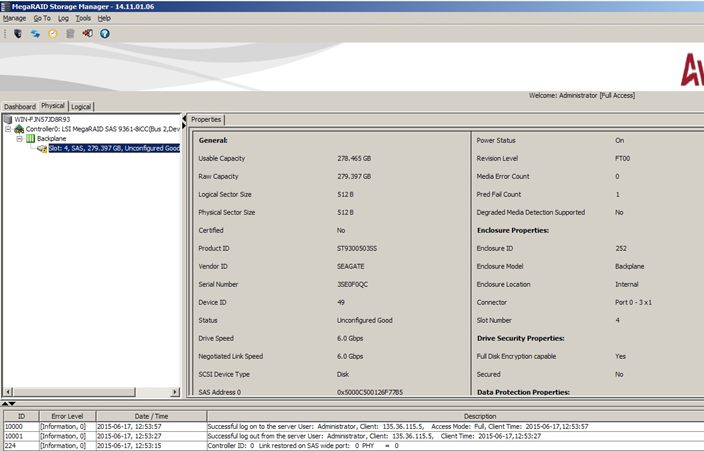The image size is (704, 451).
Task: Click the Full Disk Encryption capable label
Action: [x=516, y=356]
